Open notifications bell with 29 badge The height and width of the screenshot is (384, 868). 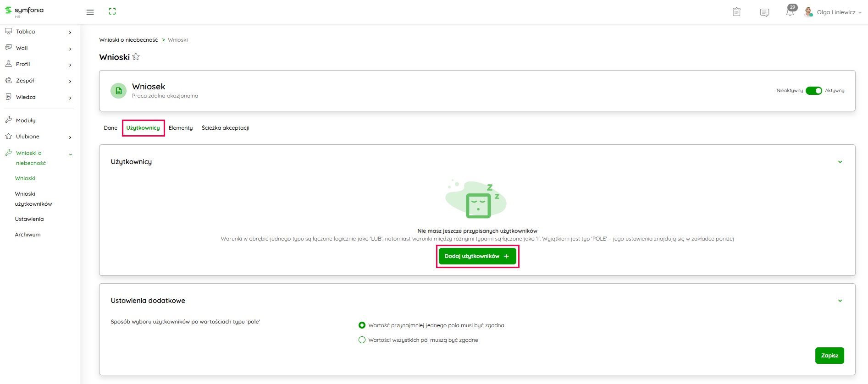coord(790,12)
